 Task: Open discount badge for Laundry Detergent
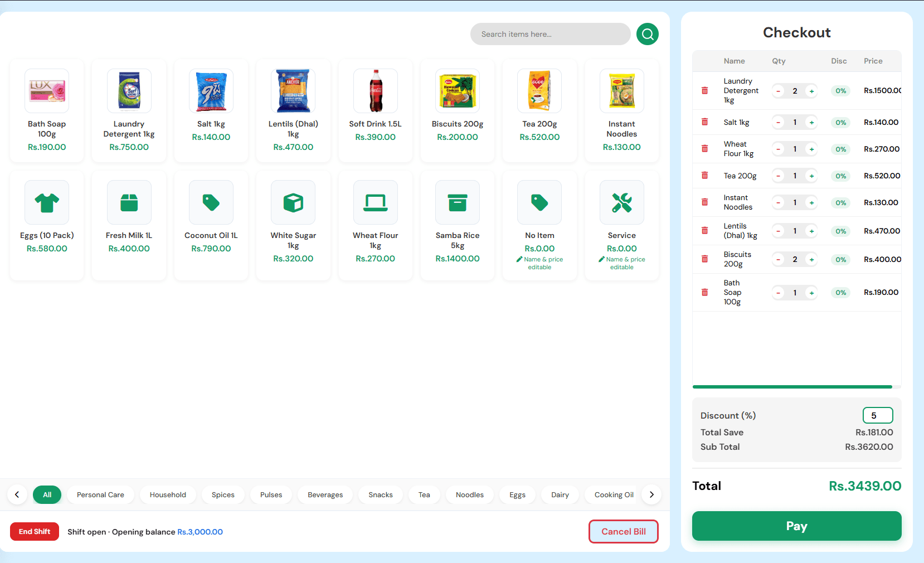coord(840,91)
